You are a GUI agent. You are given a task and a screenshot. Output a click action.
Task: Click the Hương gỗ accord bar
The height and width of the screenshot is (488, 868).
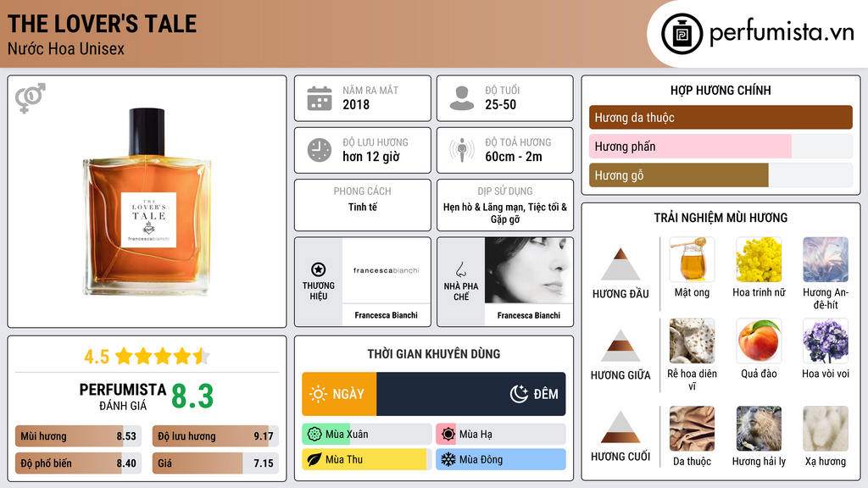point(721,175)
